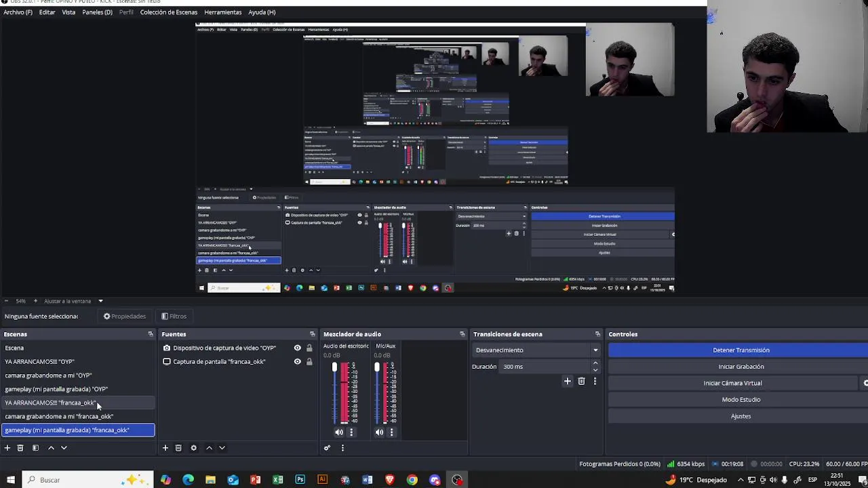
Task: Click Propiedades button above panels
Action: (x=125, y=317)
